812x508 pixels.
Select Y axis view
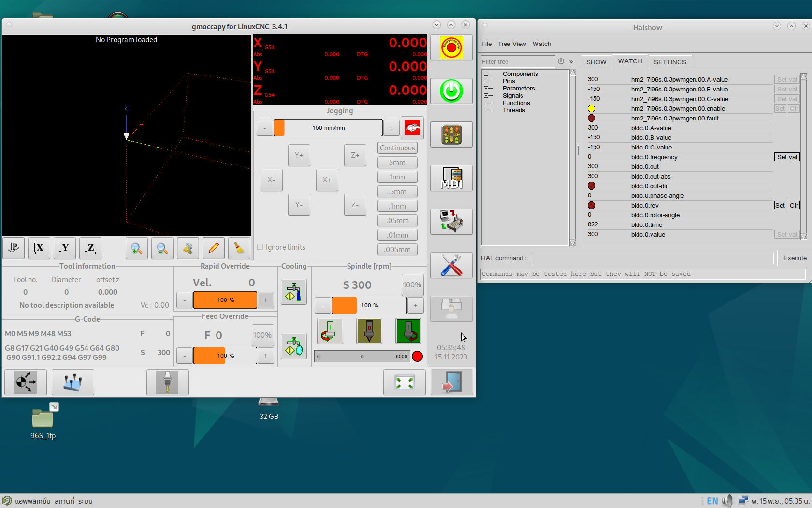65,248
